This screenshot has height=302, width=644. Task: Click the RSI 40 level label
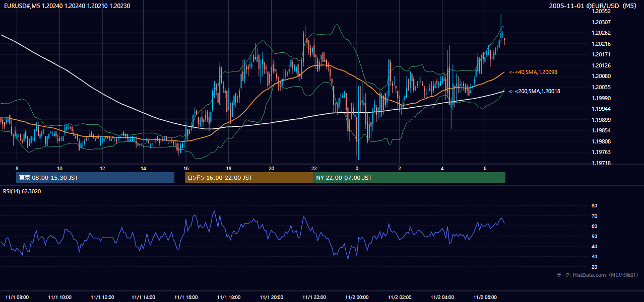(x=594, y=246)
